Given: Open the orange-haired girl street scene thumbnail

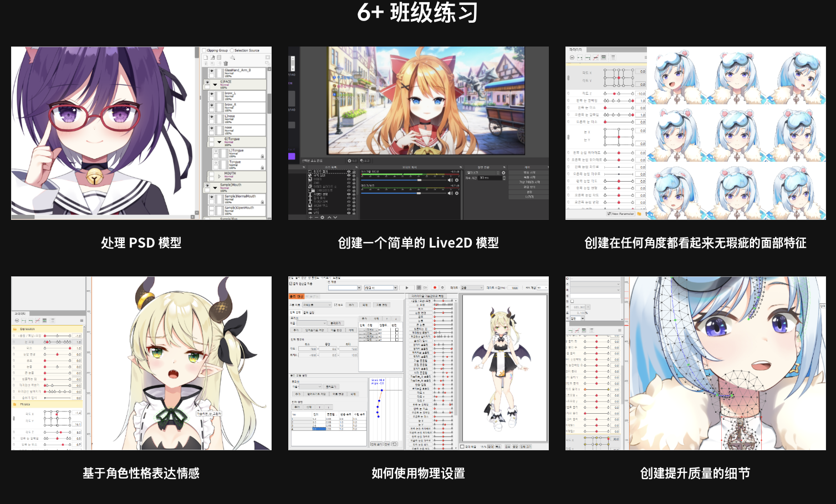Looking at the screenshot, I should (419, 133).
